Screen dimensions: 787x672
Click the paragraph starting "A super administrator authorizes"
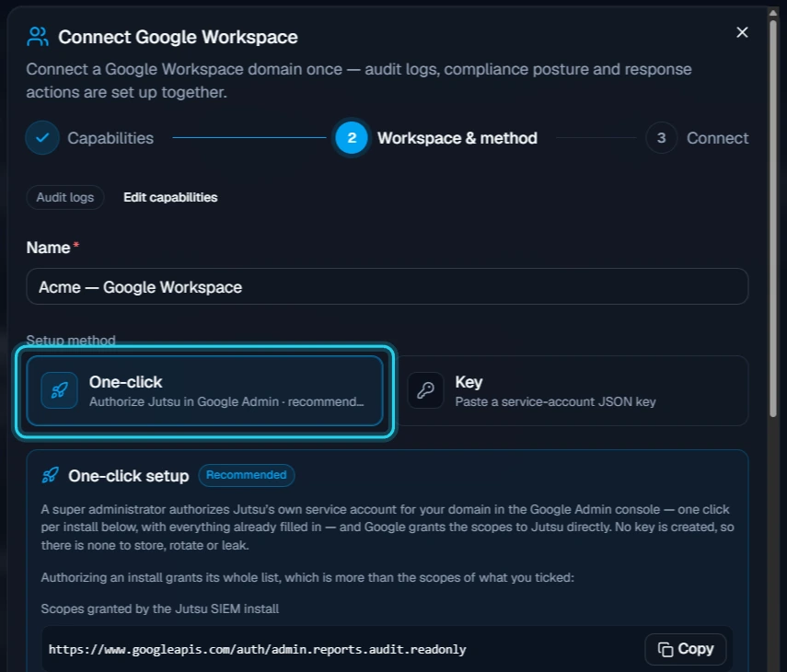coord(388,527)
